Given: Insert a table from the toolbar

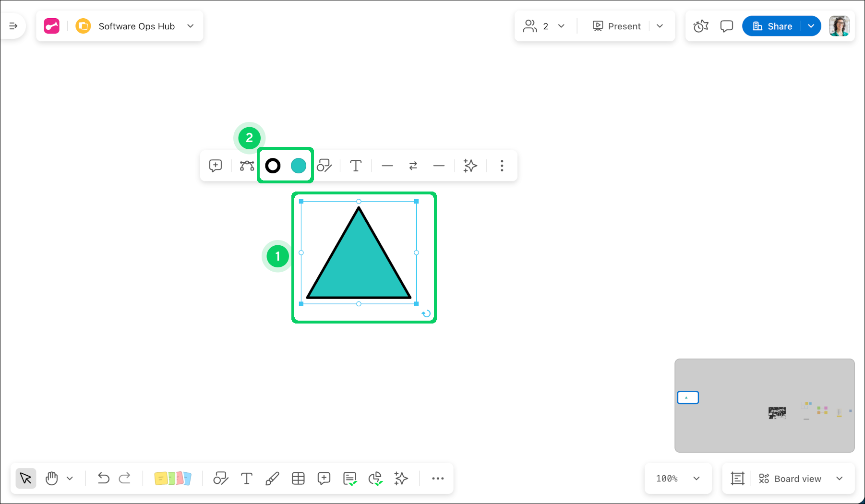Looking at the screenshot, I should click(x=298, y=478).
